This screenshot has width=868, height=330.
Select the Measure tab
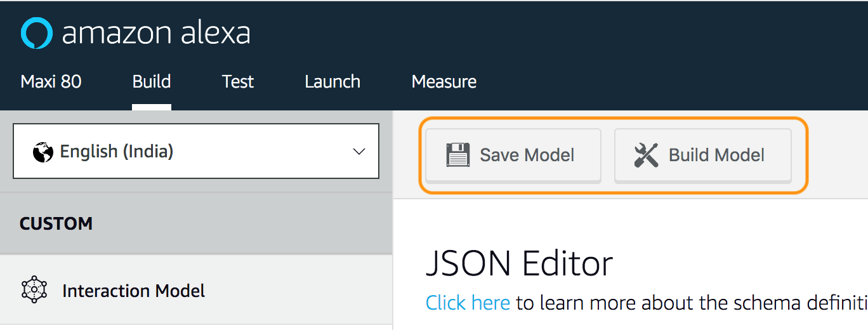(444, 82)
